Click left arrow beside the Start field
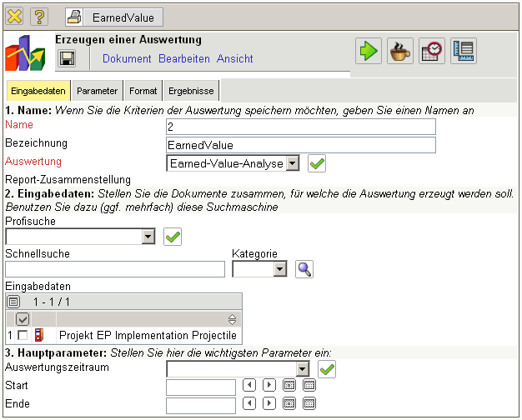Viewport: 522px width, 420px height. [248, 386]
